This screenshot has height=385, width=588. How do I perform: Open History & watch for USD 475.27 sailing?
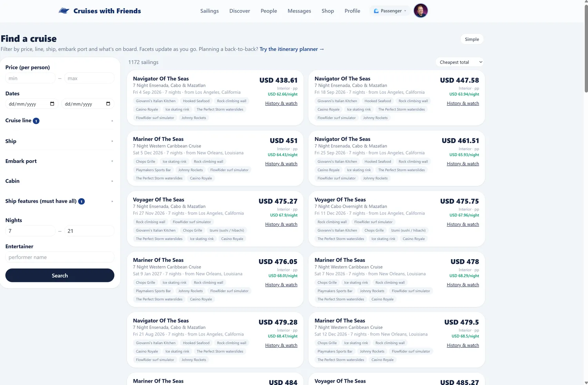(281, 224)
